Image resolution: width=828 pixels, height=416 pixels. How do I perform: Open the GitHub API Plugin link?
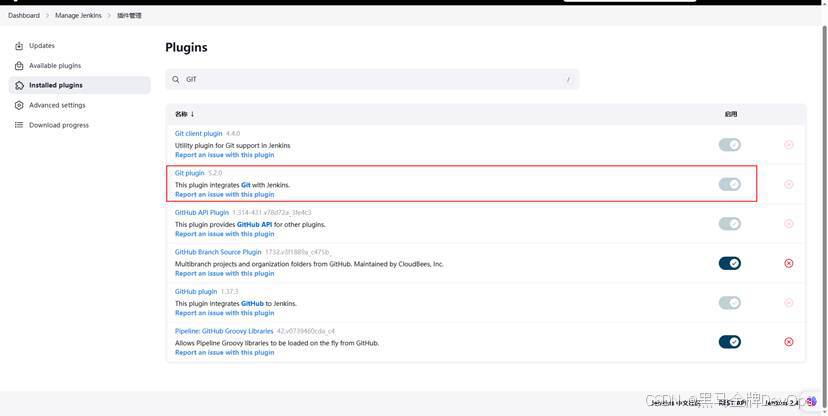202,212
